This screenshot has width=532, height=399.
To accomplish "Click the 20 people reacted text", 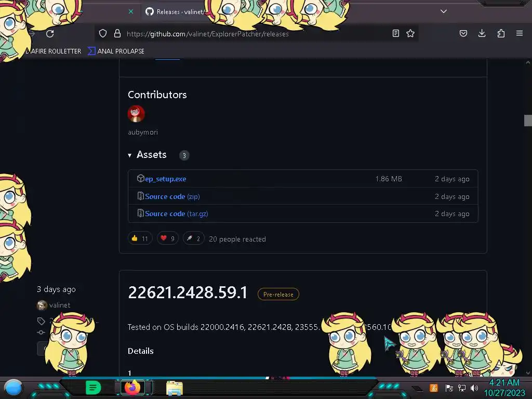I will point(237,239).
